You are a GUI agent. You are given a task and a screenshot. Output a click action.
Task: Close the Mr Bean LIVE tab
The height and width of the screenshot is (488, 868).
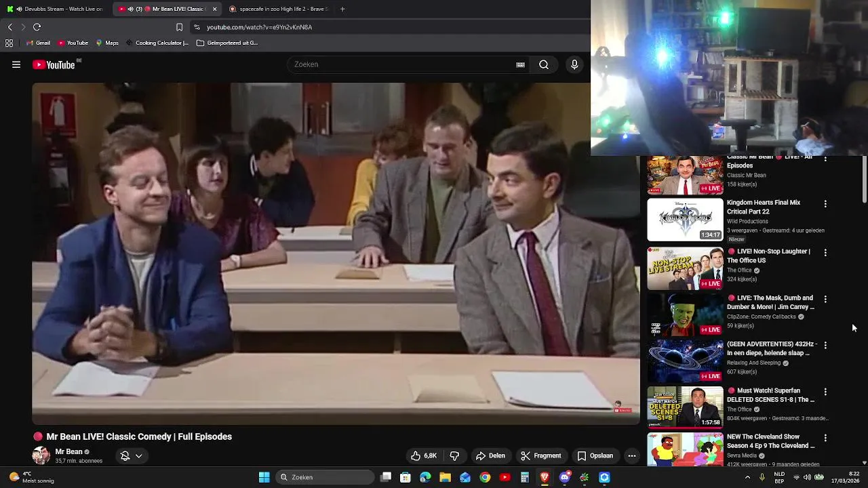(x=215, y=9)
